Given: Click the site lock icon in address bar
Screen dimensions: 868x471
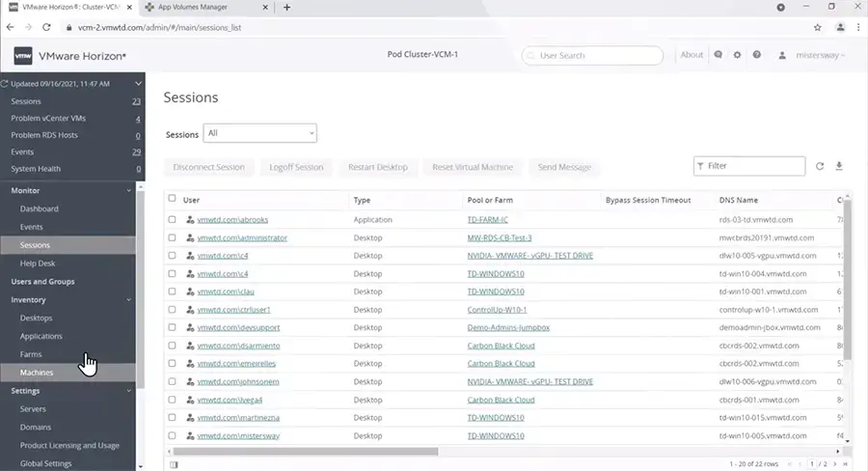Looking at the screenshot, I should click(68, 28).
